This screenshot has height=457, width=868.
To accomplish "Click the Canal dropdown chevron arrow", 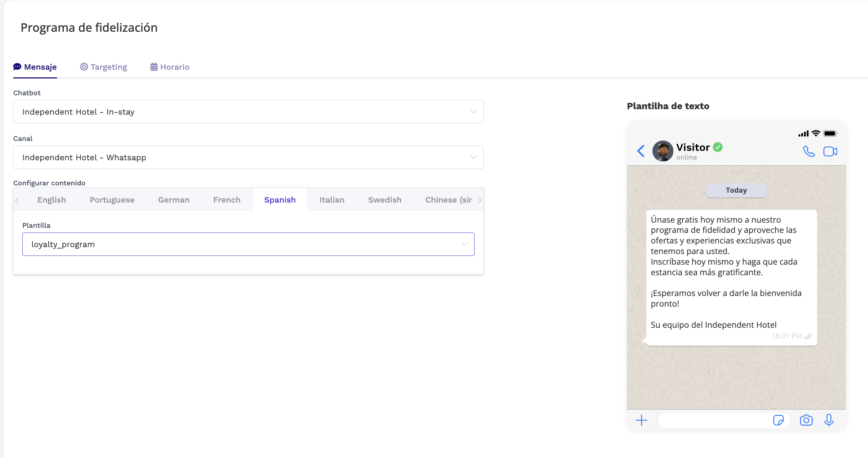I will pos(473,157).
